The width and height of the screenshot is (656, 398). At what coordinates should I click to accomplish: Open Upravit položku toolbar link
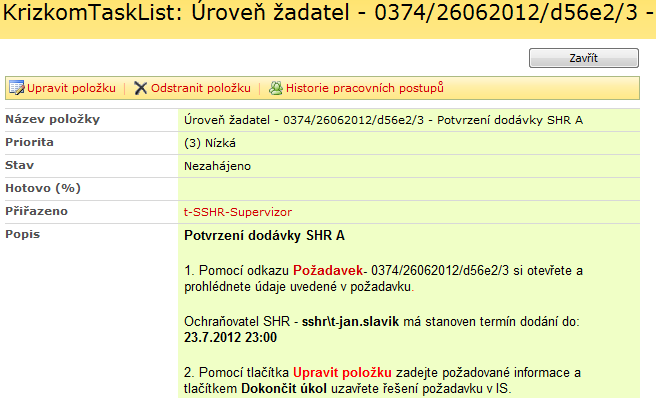click(x=71, y=88)
